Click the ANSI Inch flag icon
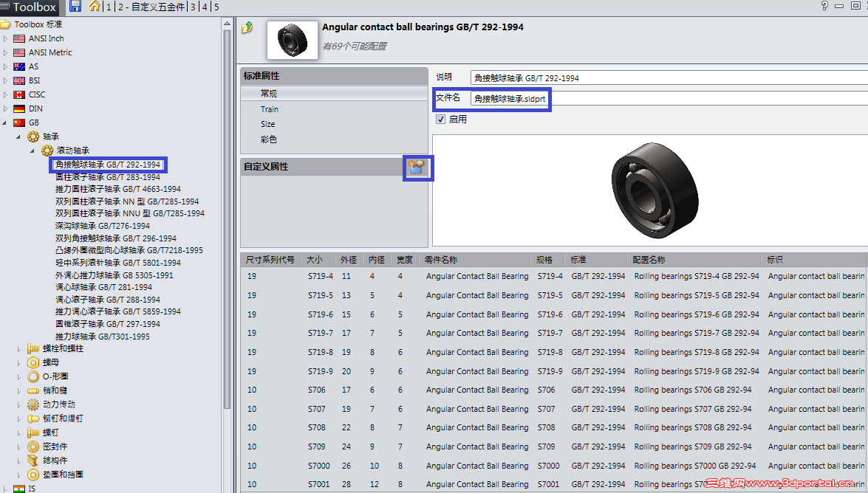Viewport: 868px width, 493px height. (x=19, y=38)
